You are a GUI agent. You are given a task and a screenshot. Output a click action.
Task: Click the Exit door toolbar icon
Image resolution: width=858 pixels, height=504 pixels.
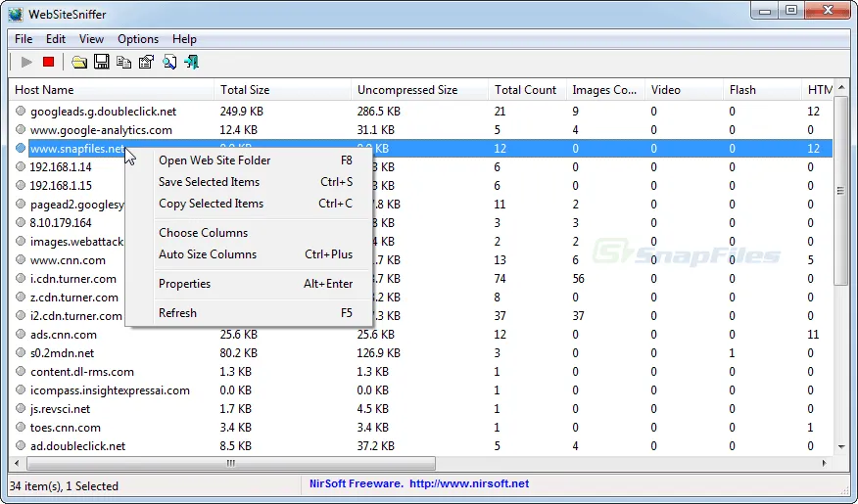[x=192, y=63]
